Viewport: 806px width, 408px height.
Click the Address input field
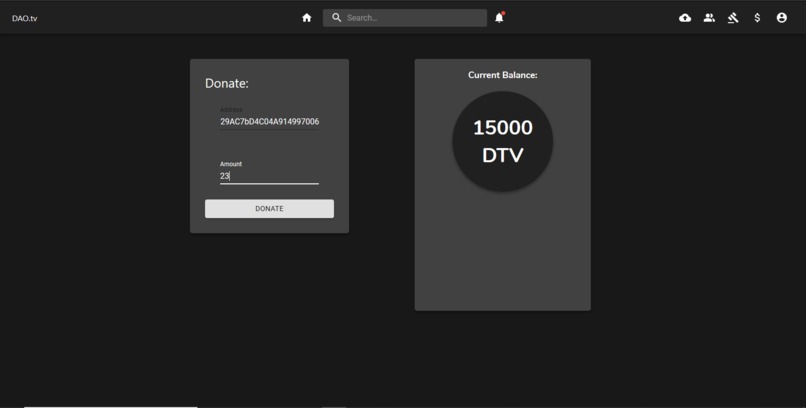[x=269, y=122]
